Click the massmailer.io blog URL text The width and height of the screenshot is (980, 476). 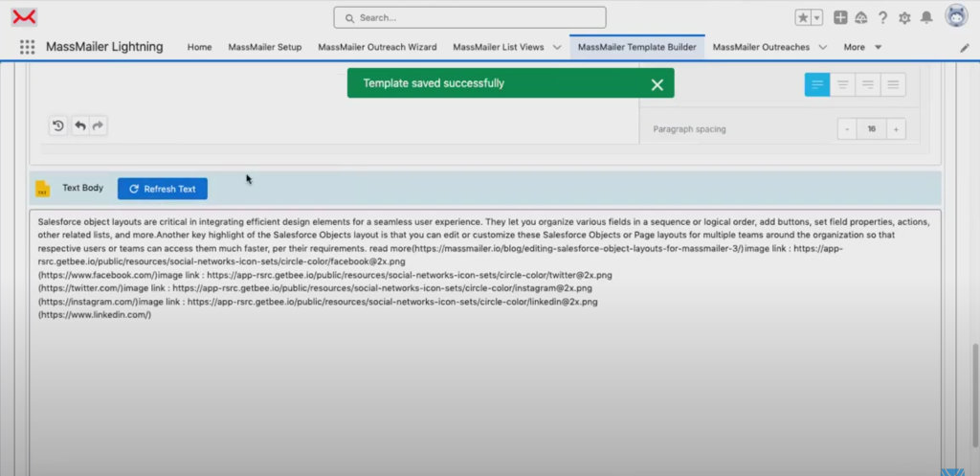[579, 248]
